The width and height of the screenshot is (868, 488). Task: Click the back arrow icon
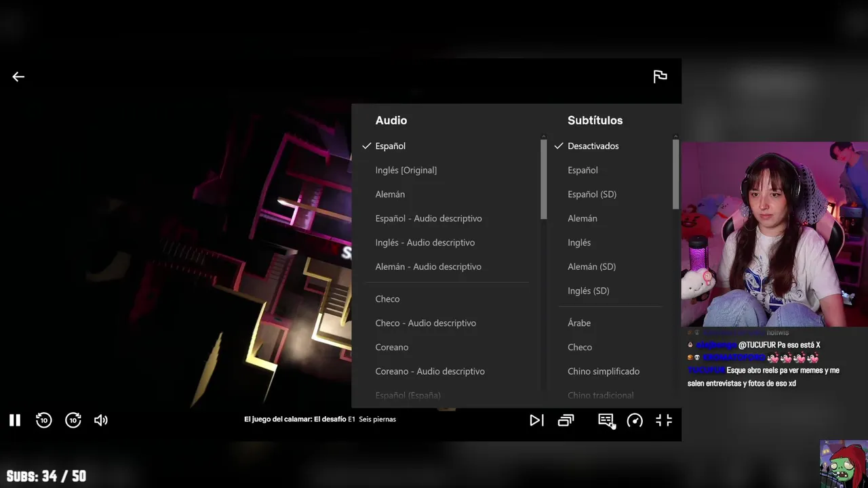(18, 77)
